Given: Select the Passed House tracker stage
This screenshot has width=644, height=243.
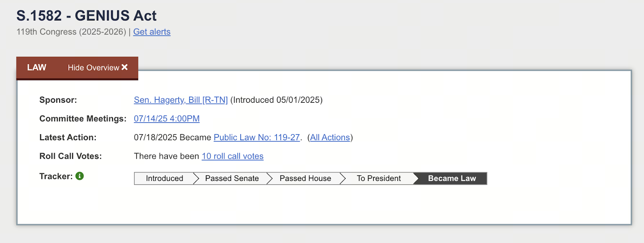Looking at the screenshot, I should [305, 179].
